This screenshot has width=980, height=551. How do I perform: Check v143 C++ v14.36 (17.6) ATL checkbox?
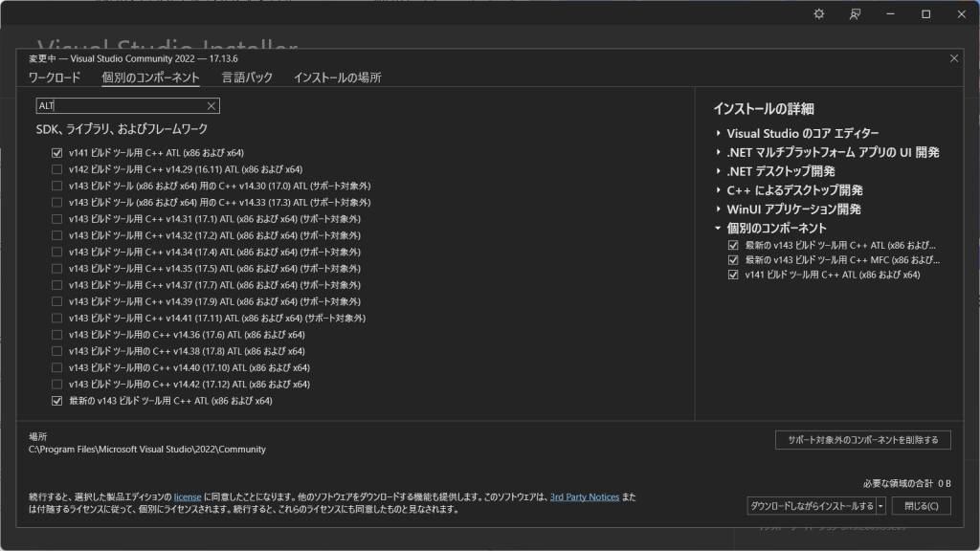coord(56,335)
